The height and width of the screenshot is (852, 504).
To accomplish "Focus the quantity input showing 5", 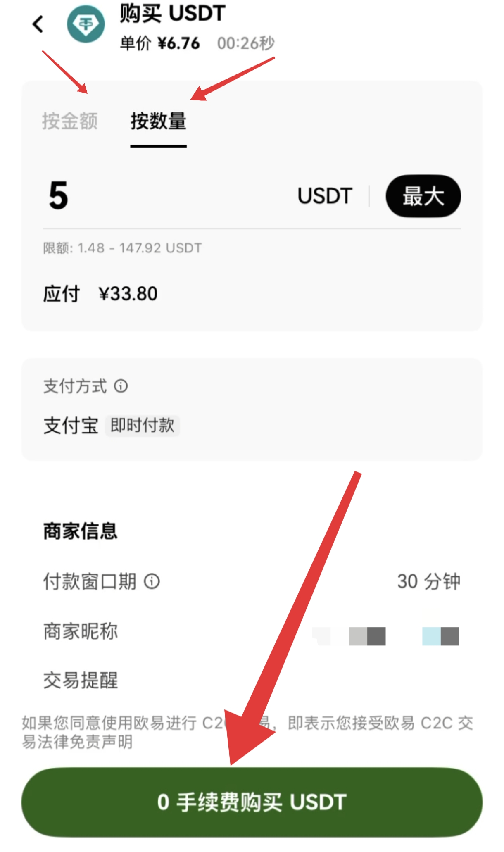I will (x=165, y=196).
